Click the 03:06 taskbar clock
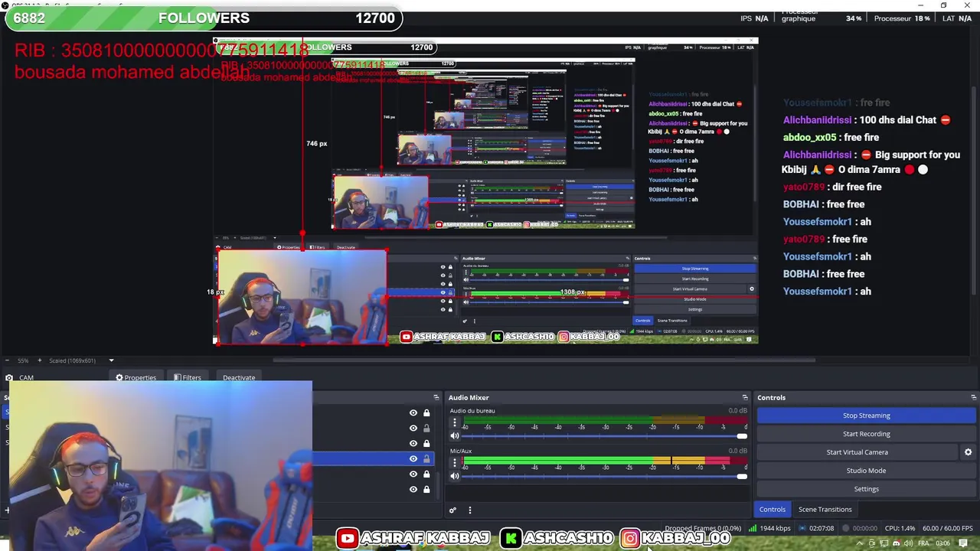 pyautogui.click(x=942, y=543)
